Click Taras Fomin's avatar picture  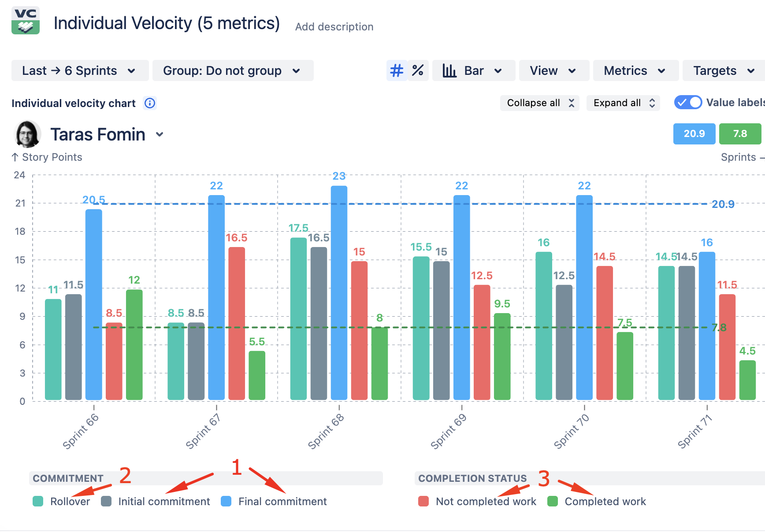coord(27,134)
